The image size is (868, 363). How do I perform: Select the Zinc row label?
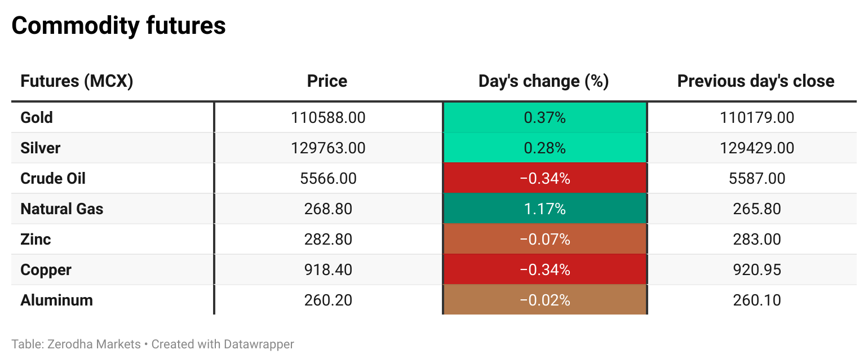click(x=36, y=240)
